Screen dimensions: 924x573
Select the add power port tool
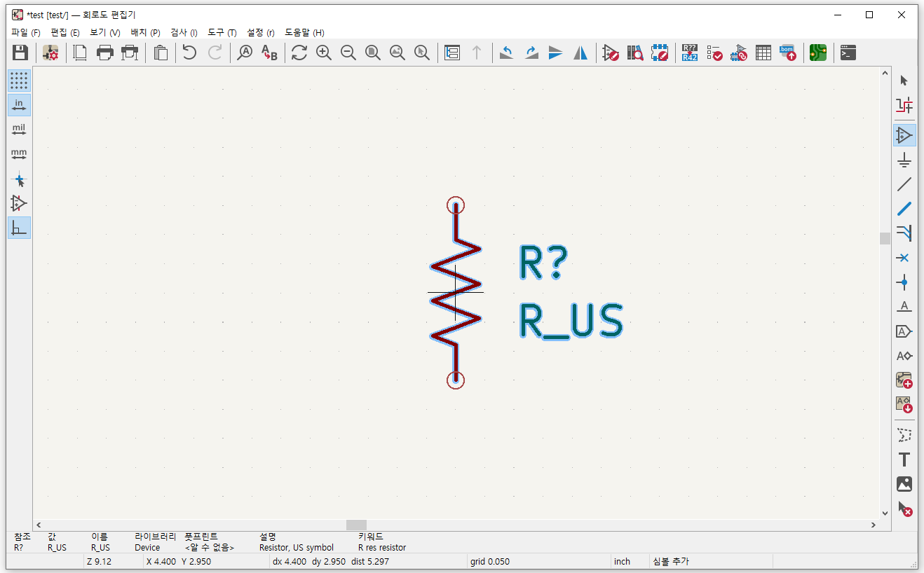(904, 160)
